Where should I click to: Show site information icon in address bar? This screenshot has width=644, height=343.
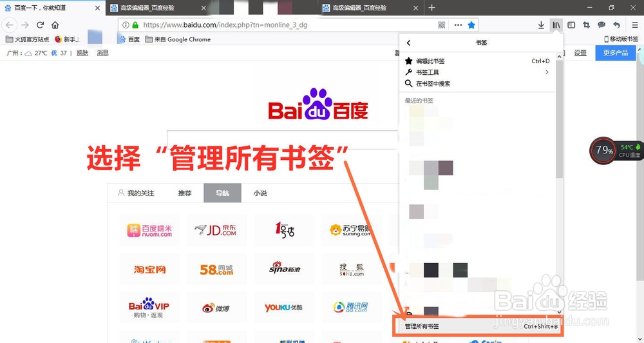(x=126, y=25)
